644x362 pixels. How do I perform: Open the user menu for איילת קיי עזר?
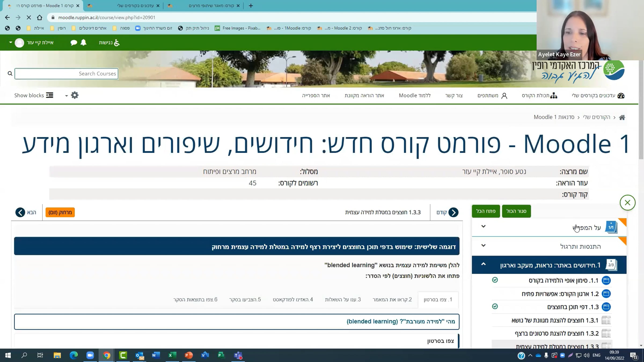point(31,43)
